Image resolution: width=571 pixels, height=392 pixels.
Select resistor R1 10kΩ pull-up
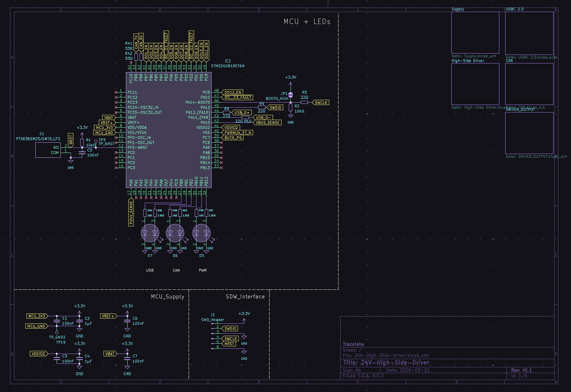(82, 142)
